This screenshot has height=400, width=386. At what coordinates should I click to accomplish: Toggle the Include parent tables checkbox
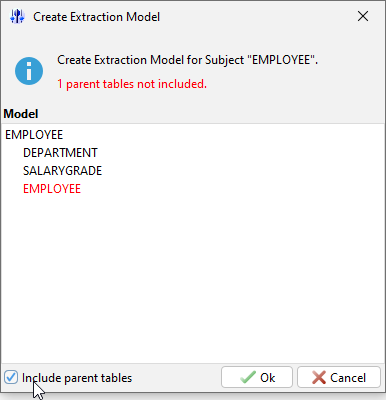[11, 378]
